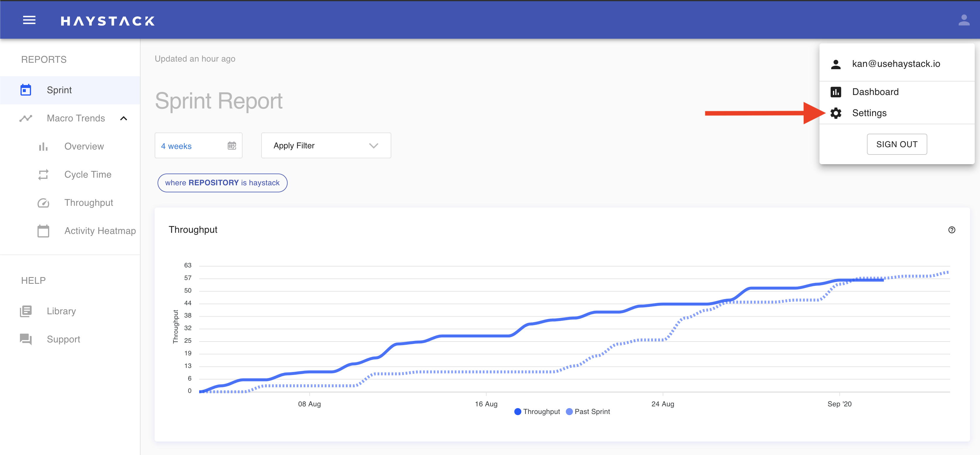This screenshot has height=455, width=980.
Task: Click the REPOSITORY is haystack filter chip
Action: [222, 183]
